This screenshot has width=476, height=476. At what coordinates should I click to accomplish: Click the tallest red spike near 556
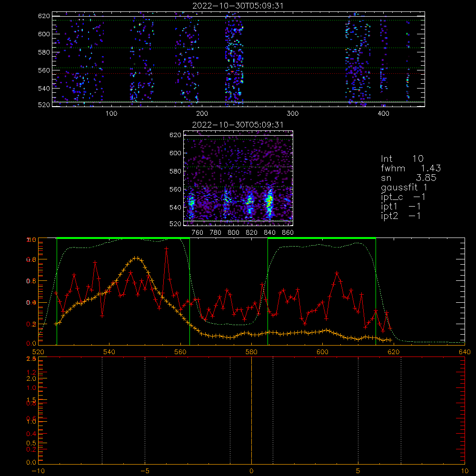click(166, 248)
